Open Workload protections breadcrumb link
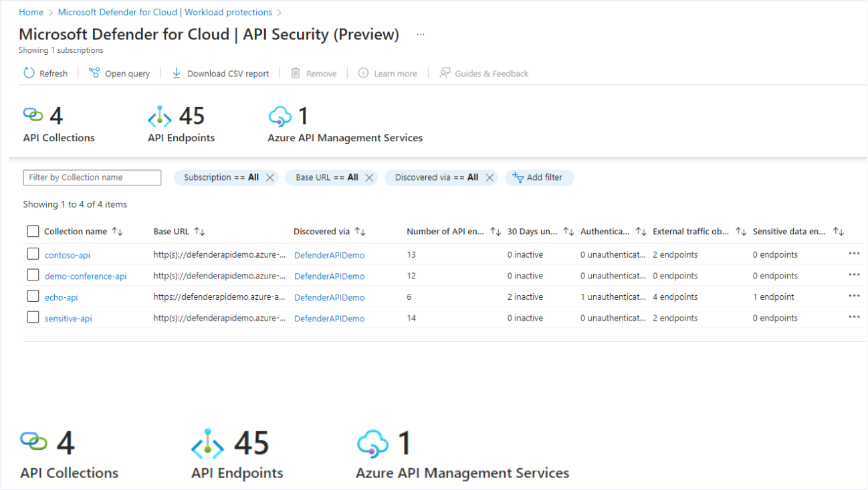Image resolution: width=868 pixels, height=490 pixels. (165, 12)
